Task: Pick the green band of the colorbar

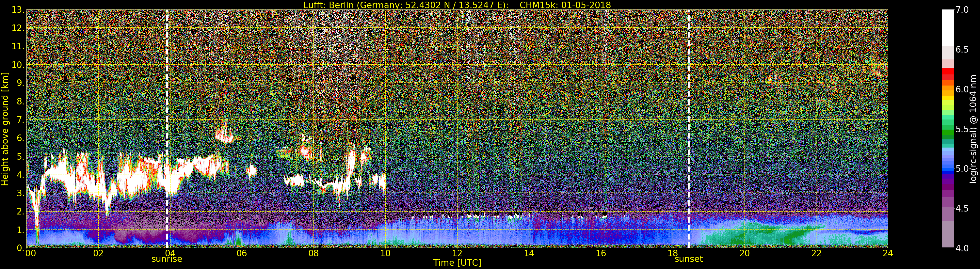Action: pyautogui.click(x=947, y=132)
